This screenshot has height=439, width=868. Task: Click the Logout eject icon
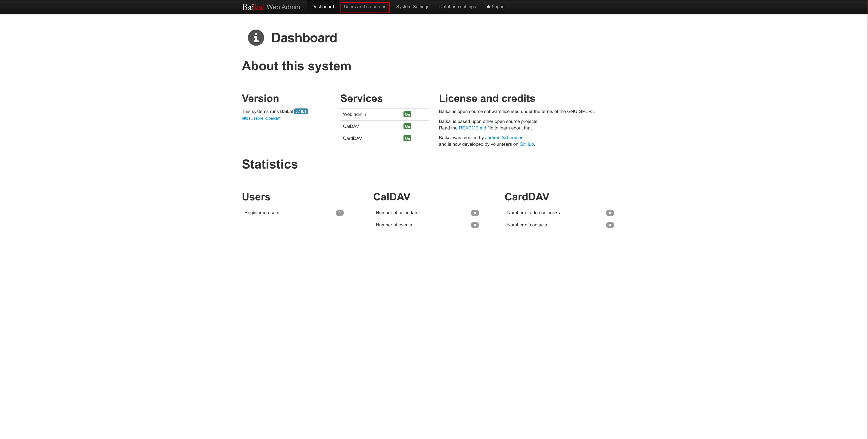[488, 7]
